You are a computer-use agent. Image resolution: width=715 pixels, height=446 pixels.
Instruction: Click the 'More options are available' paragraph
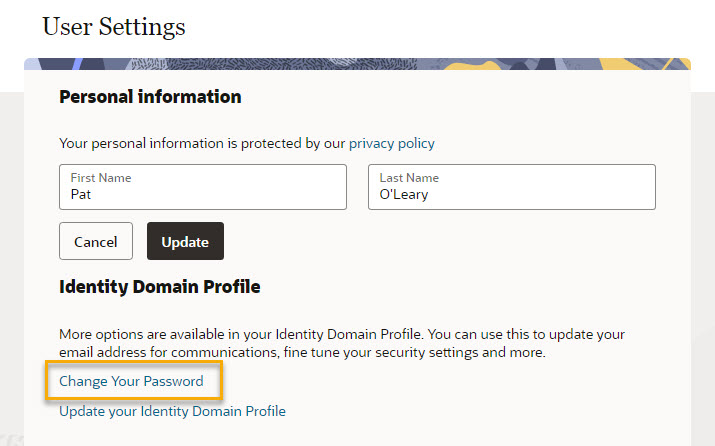[x=342, y=343]
